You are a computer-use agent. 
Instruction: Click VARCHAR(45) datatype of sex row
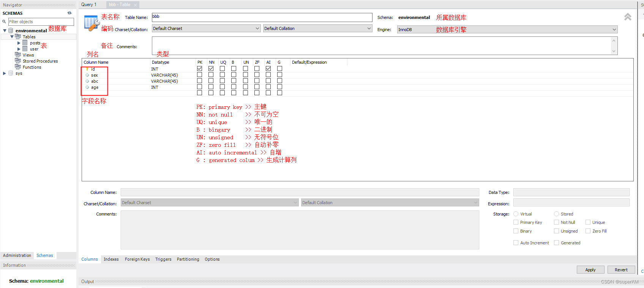coord(164,75)
